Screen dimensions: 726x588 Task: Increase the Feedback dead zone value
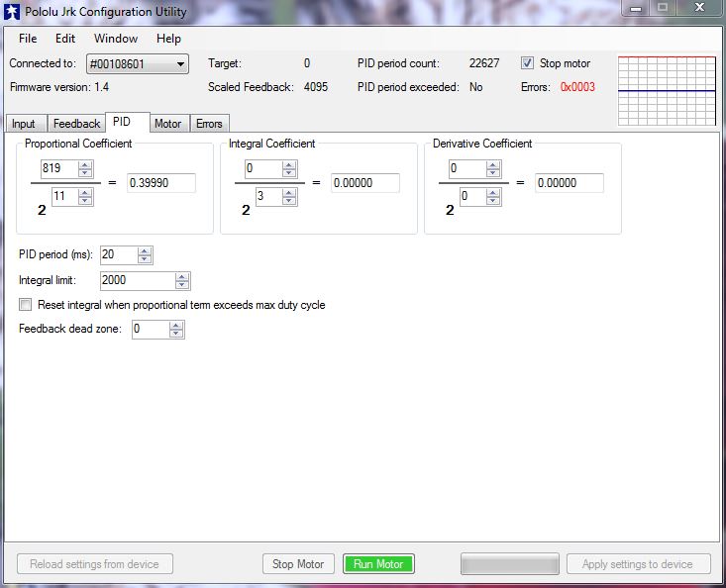[x=176, y=326]
